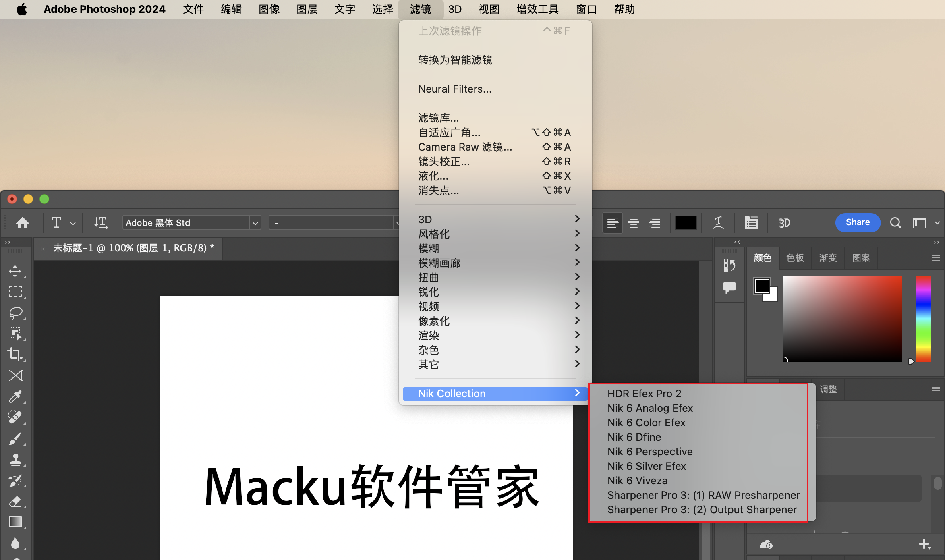This screenshot has width=945, height=560.
Task: Click the cloud status icon at panel bottom
Action: point(766,545)
